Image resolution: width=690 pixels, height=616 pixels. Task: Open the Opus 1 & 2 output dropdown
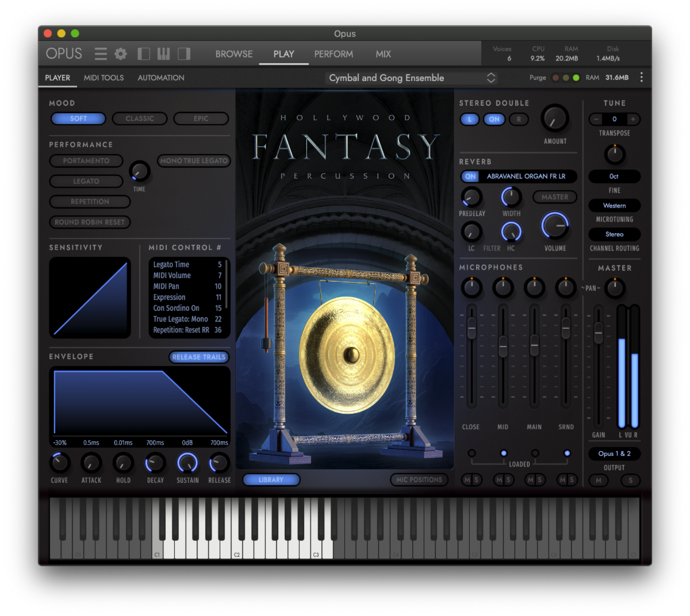[x=614, y=453]
